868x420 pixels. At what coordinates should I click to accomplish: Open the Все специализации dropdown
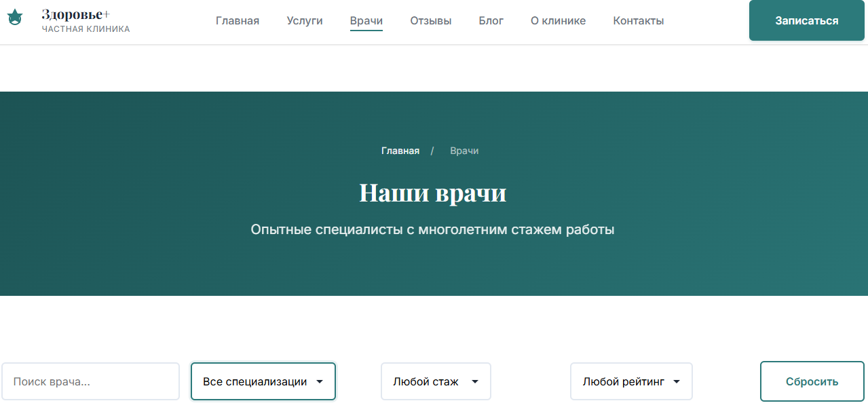tap(263, 381)
